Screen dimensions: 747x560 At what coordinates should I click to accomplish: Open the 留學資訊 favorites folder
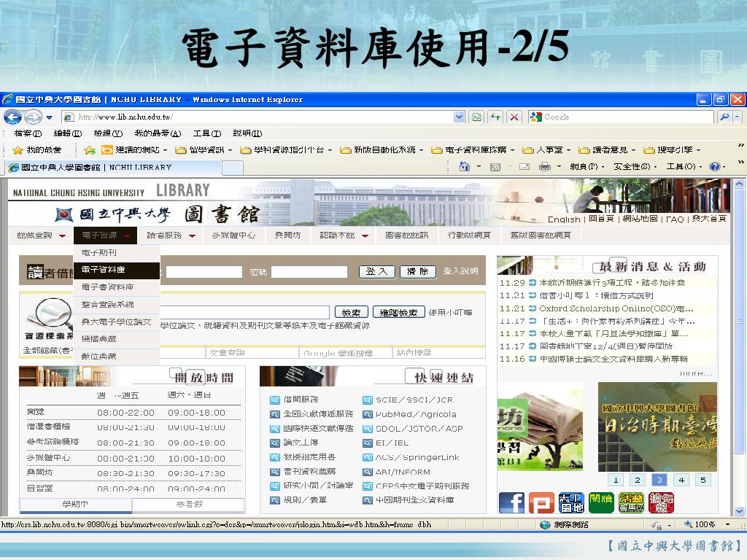coord(204,150)
